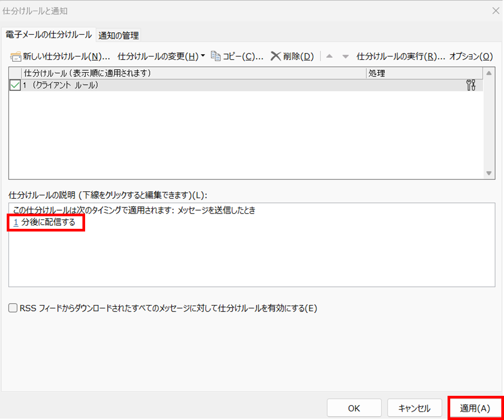504x420 pixels.
Task: Click the copy rule icon
Action: [x=215, y=56]
